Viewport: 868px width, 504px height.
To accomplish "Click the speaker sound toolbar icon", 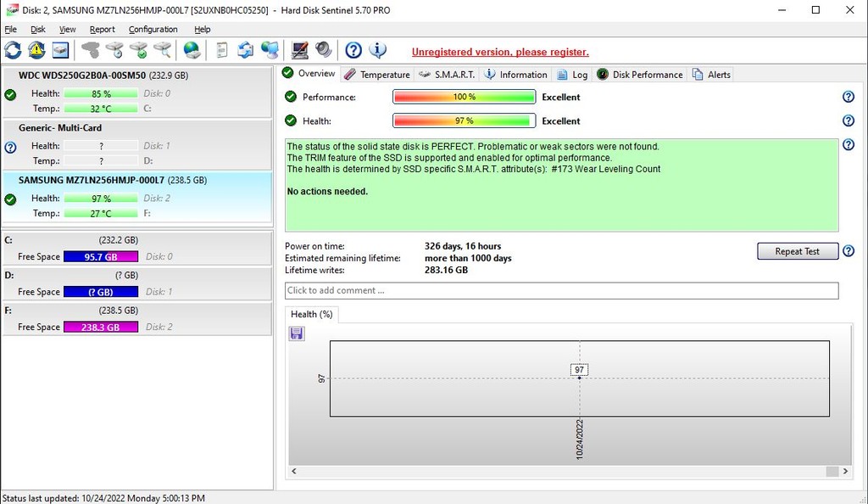I will [x=323, y=50].
